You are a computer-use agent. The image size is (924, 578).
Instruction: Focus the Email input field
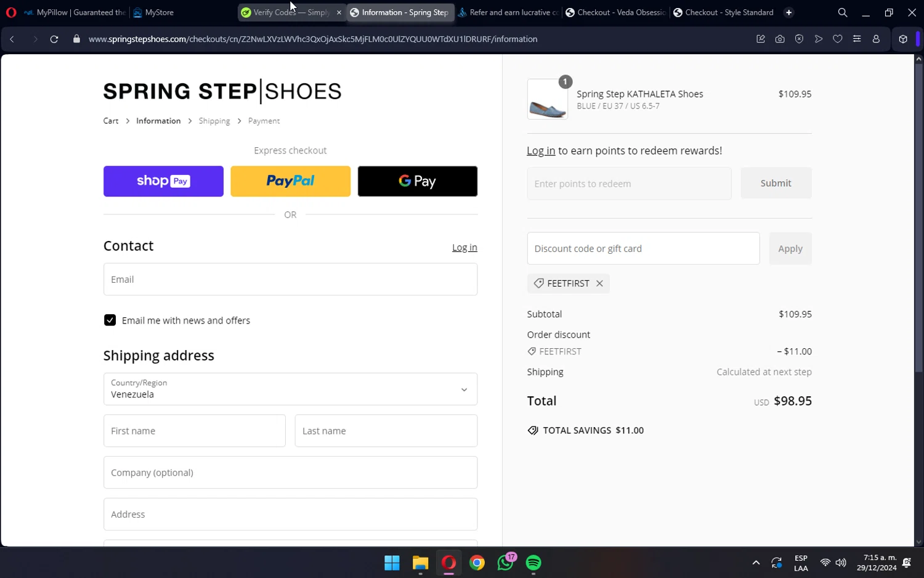(x=290, y=279)
